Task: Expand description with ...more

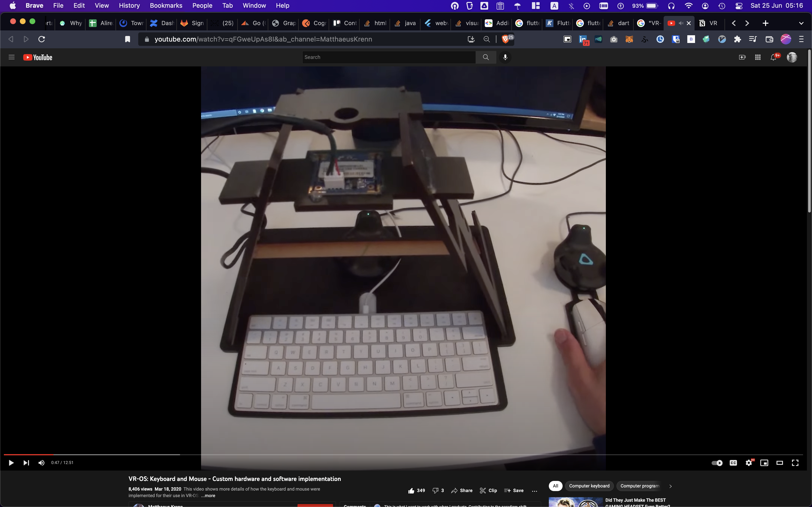Action: click(x=208, y=496)
